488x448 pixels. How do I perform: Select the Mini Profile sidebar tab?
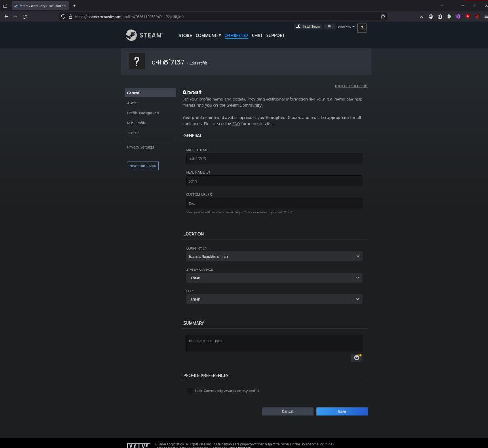click(150, 123)
